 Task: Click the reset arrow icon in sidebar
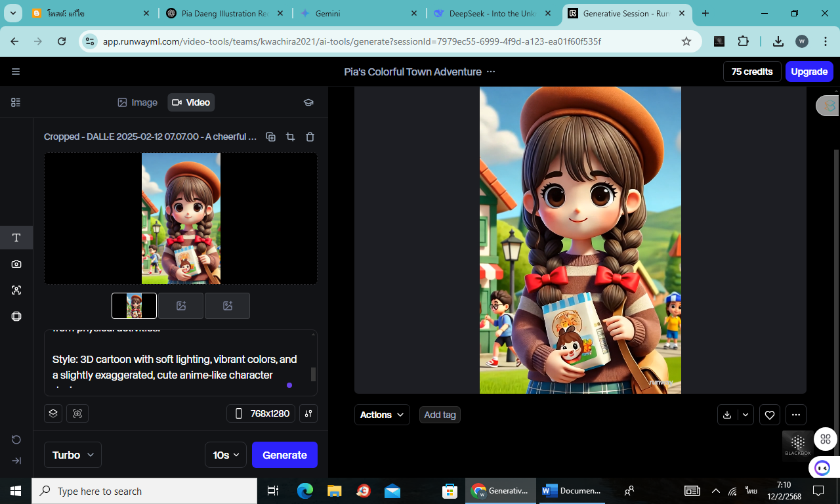coord(16,440)
